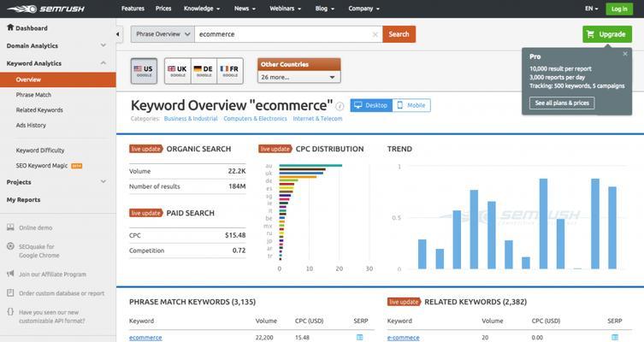The image size is (644, 342).
Task: Expand Domain Analytics section
Action: coord(56,45)
